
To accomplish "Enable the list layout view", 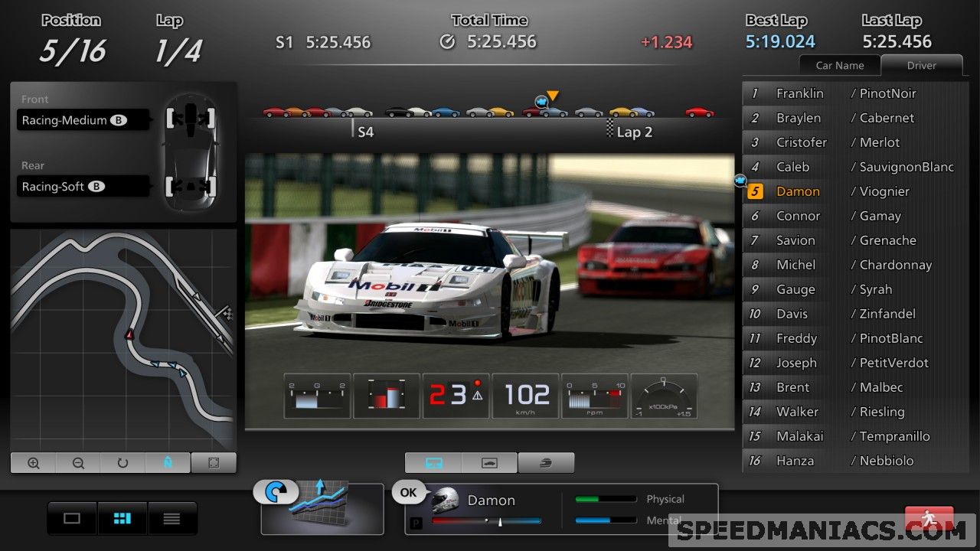I will (172, 518).
